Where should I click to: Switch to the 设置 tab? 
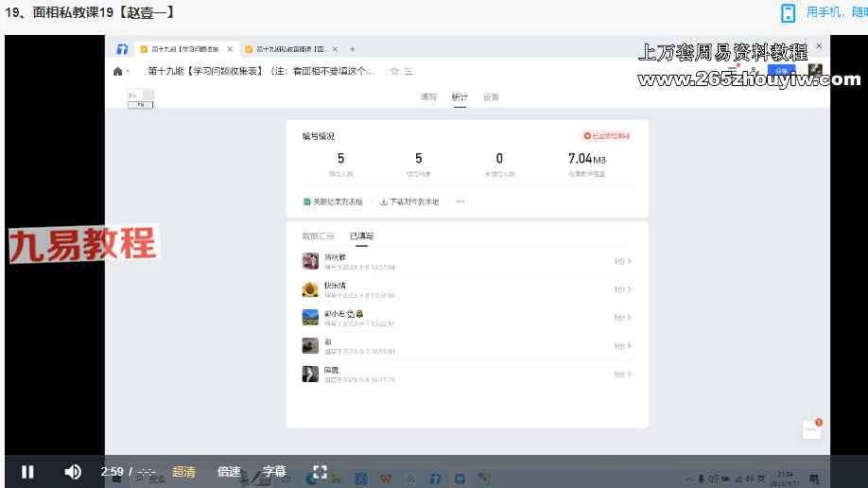(x=491, y=97)
